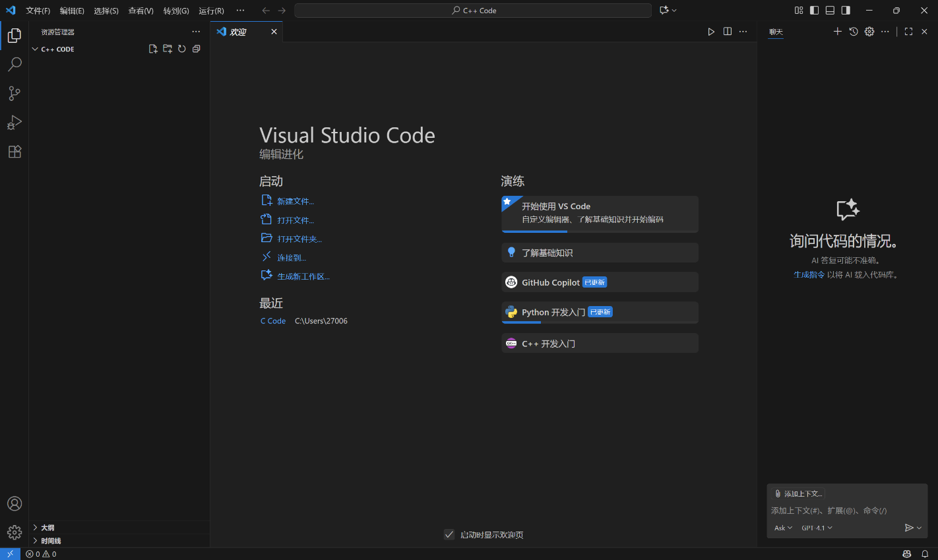Click the Copilot status icon in status bar
The height and width of the screenshot is (560, 938).
(907, 554)
